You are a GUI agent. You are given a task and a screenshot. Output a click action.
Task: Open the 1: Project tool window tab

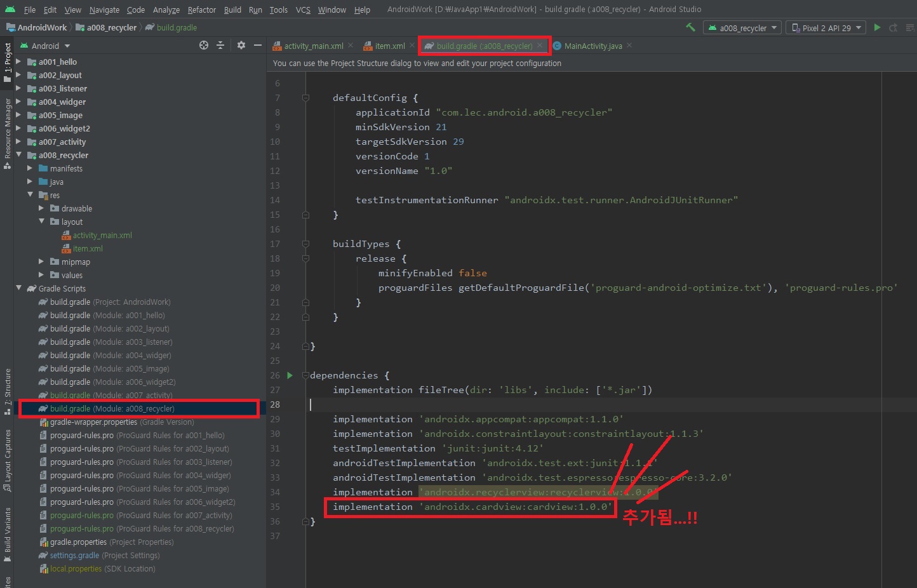tap(7, 62)
